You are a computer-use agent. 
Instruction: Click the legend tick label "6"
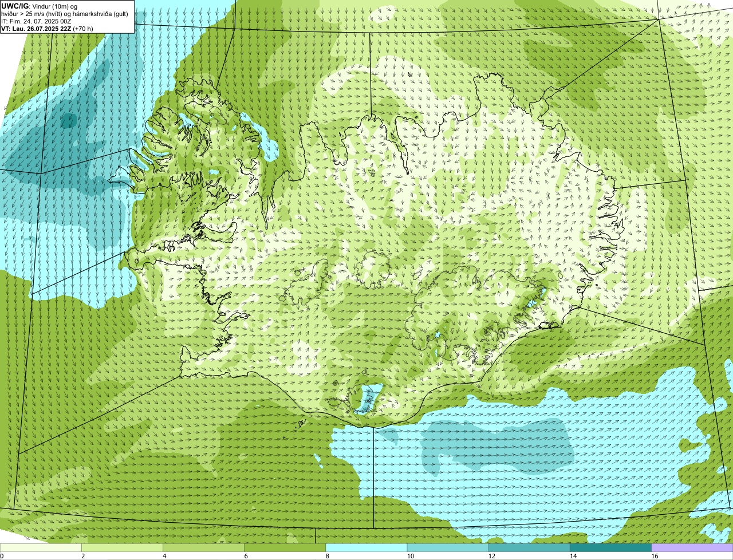coord(246,556)
